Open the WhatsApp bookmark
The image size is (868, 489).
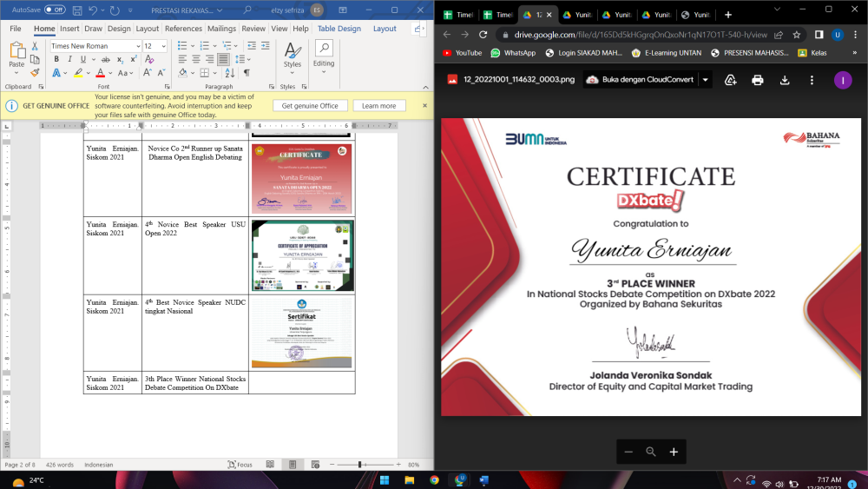(513, 53)
